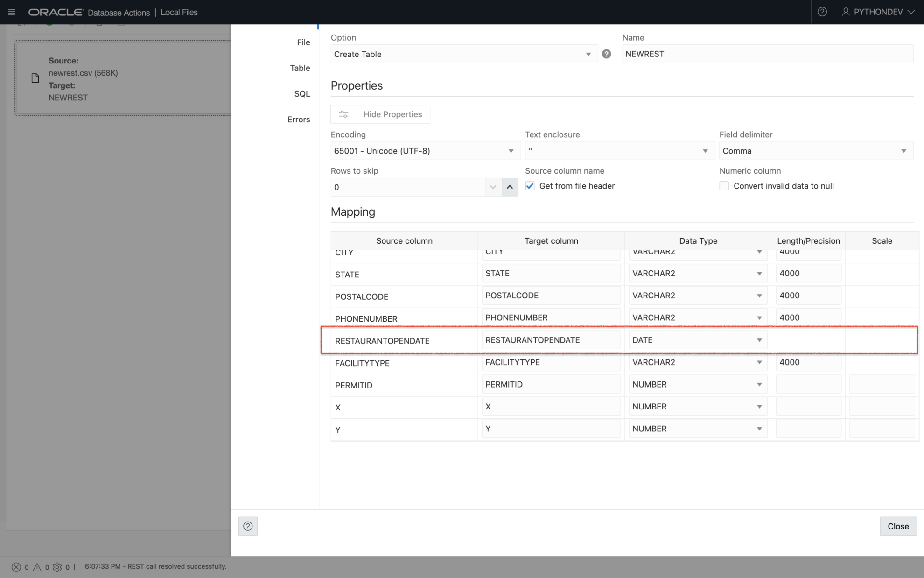Click the warnings triangle icon in status bar

click(36, 567)
